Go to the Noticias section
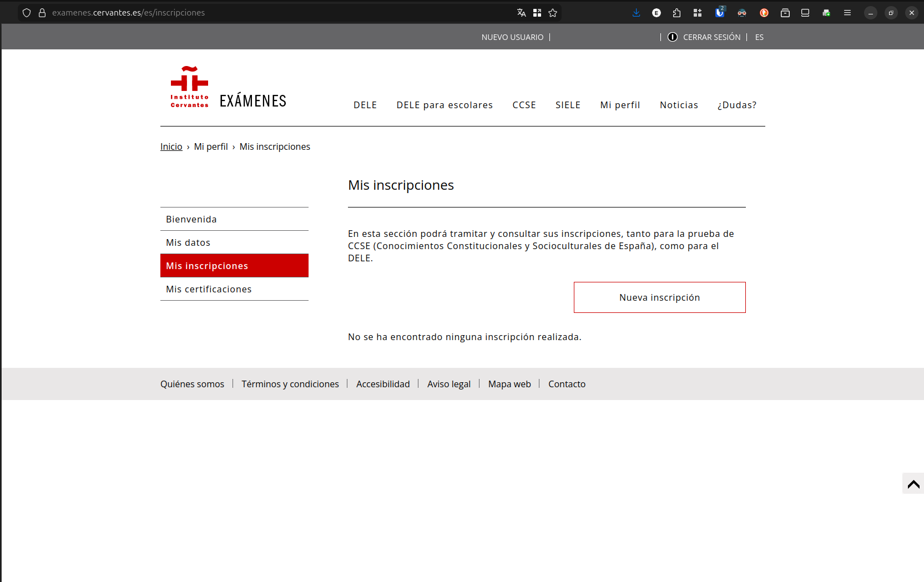Viewport: 924px width, 582px height. 679,105
